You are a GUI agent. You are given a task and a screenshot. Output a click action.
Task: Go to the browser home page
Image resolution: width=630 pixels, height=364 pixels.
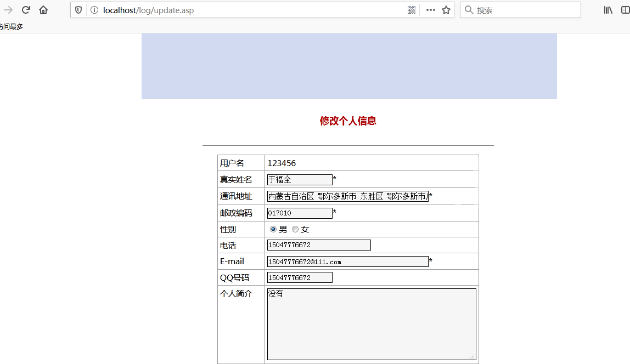coord(43,10)
